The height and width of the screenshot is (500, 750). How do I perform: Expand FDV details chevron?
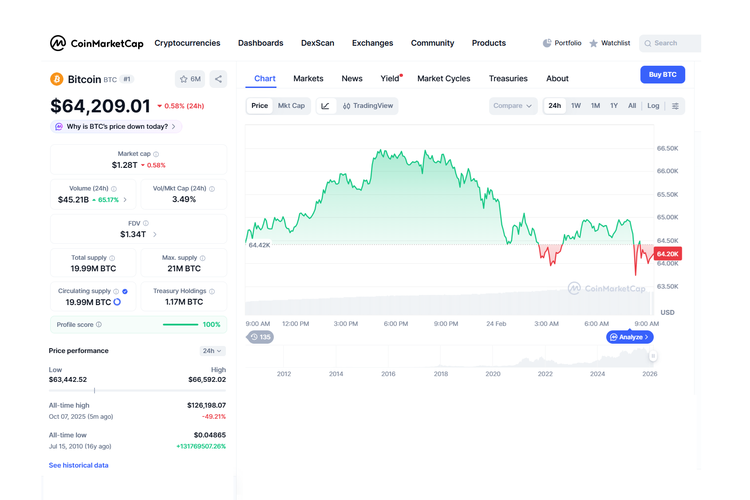click(154, 234)
